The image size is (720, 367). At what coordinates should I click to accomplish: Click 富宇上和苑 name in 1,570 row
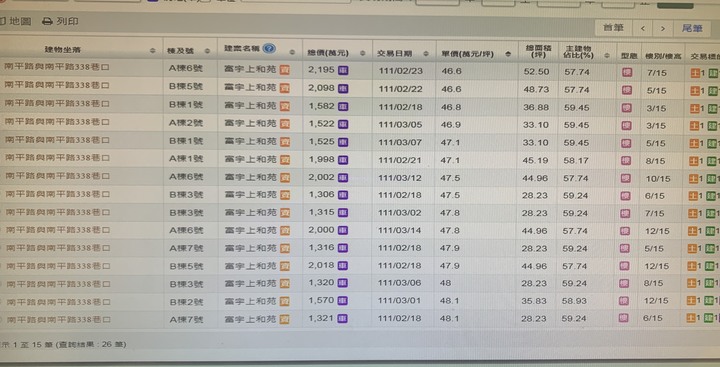(251, 301)
